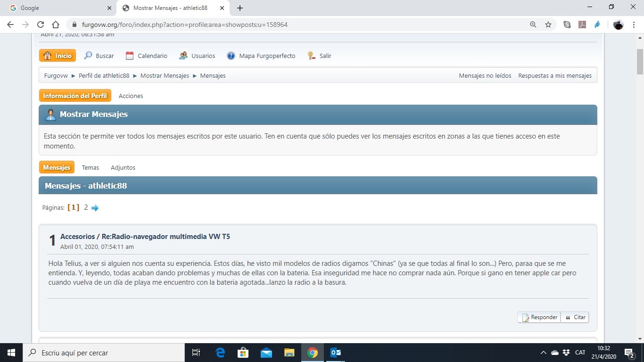The image size is (644, 362).
Task: Open the Windows notification center icon
Action: 629,353
